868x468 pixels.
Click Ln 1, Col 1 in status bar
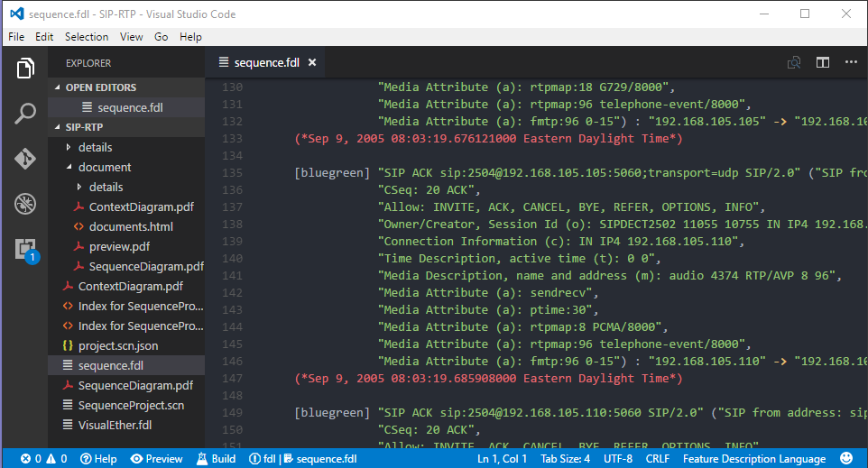[502, 459]
